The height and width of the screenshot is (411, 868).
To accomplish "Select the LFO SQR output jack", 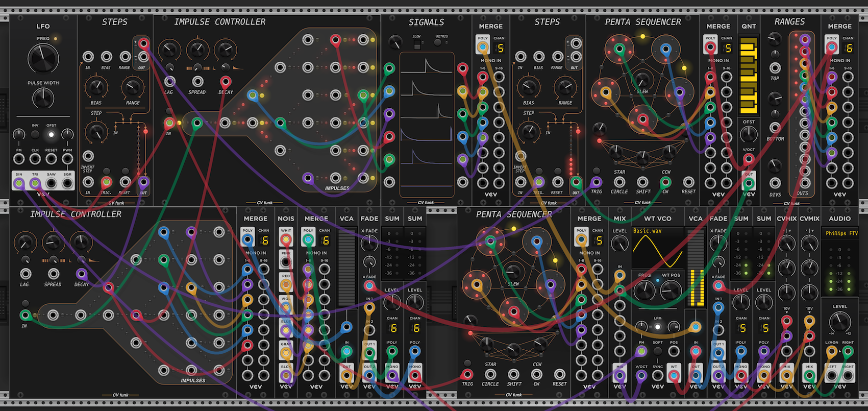I will coord(67,183).
